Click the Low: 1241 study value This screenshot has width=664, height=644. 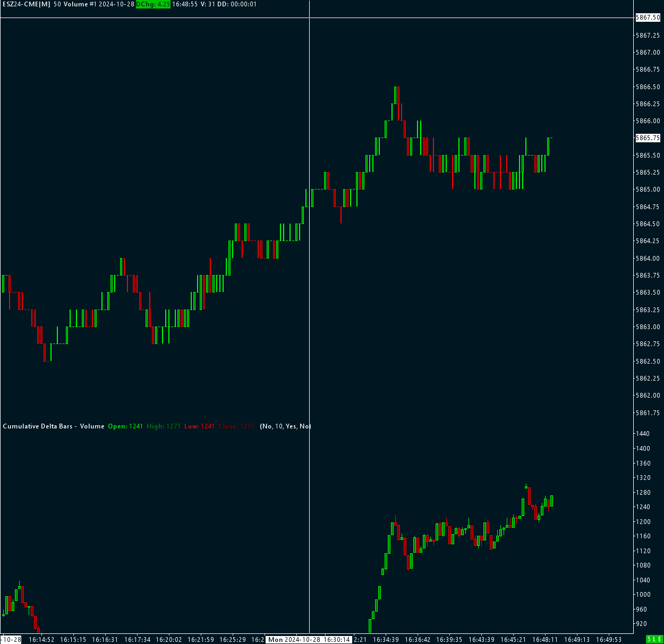[199, 426]
